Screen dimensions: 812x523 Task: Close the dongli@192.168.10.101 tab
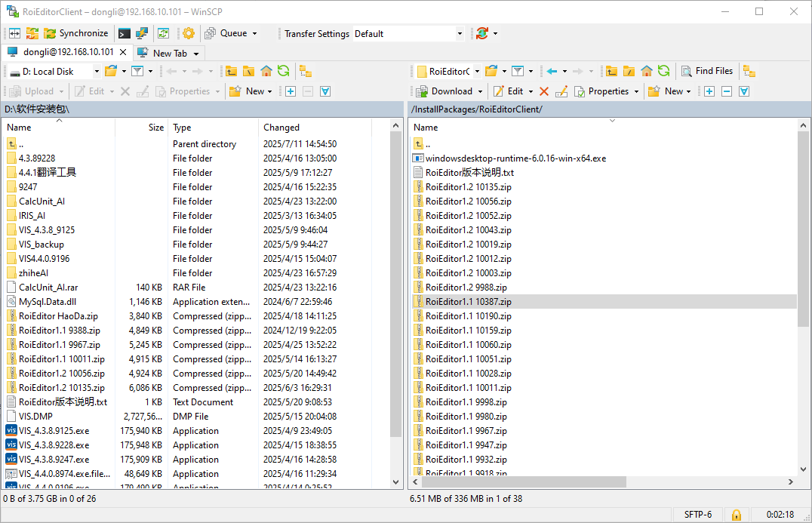click(123, 52)
